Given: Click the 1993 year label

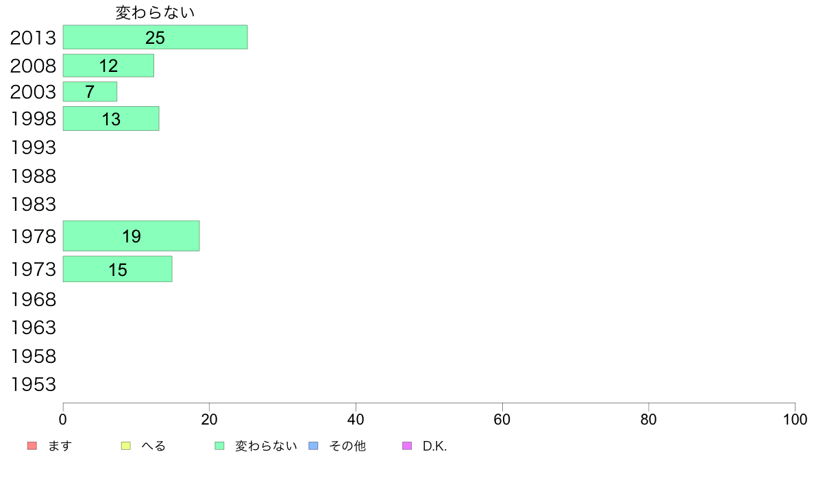Looking at the screenshot, I should pos(33,147).
